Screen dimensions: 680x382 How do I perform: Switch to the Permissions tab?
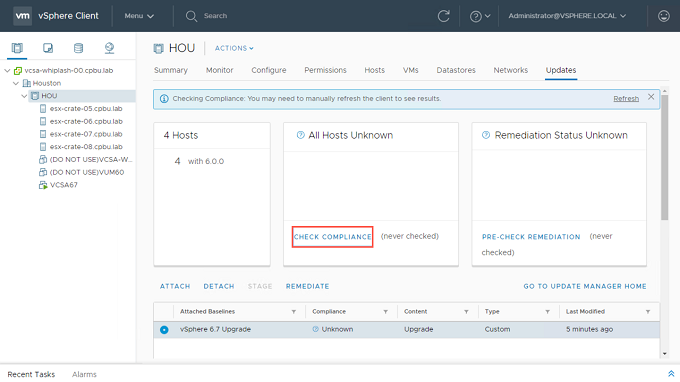click(x=325, y=70)
